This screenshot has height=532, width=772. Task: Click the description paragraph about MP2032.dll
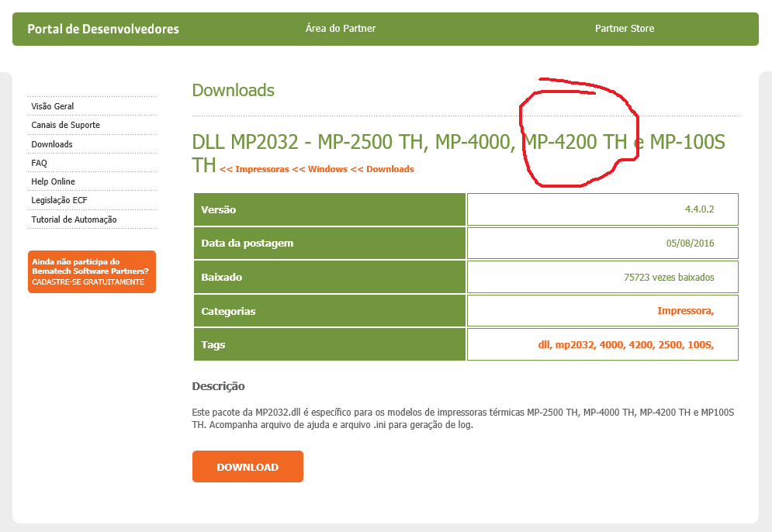click(462, 418)
